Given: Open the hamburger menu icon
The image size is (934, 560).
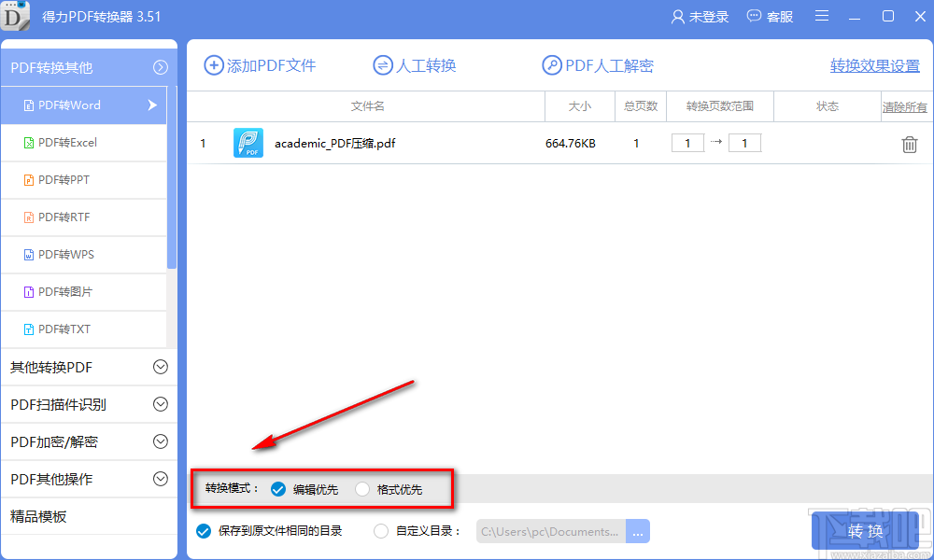Looking at the screenshot, I should click(x=823, y=16).
